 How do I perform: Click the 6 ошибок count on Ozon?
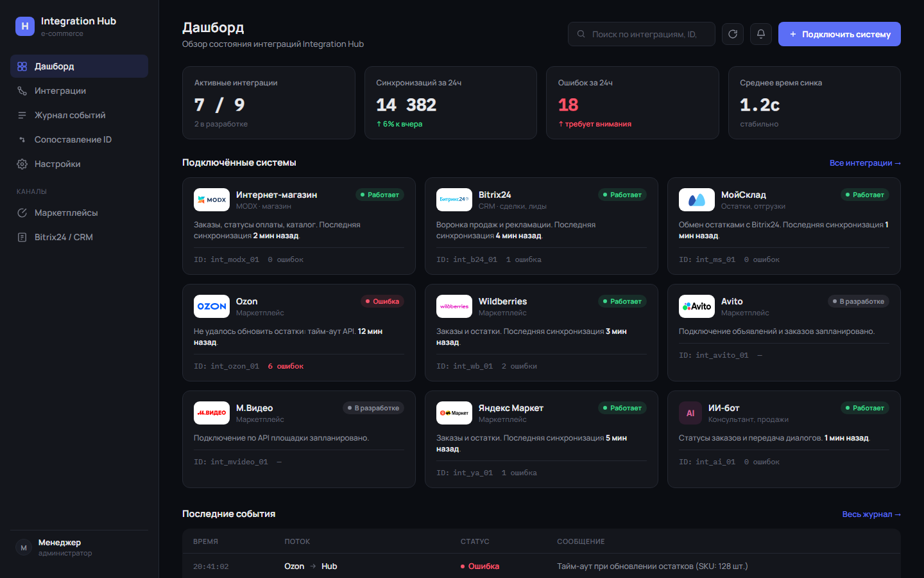coord(286,366)
